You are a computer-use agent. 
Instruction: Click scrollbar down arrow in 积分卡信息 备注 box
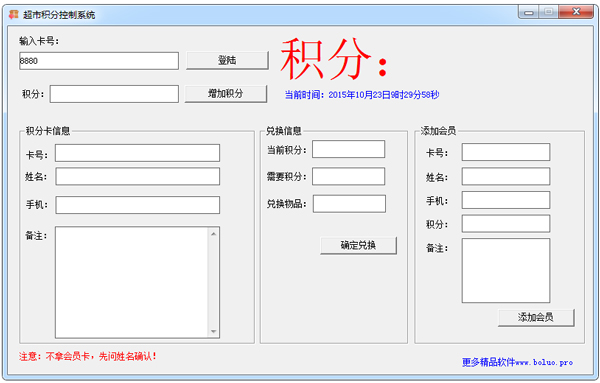[214, 331]
